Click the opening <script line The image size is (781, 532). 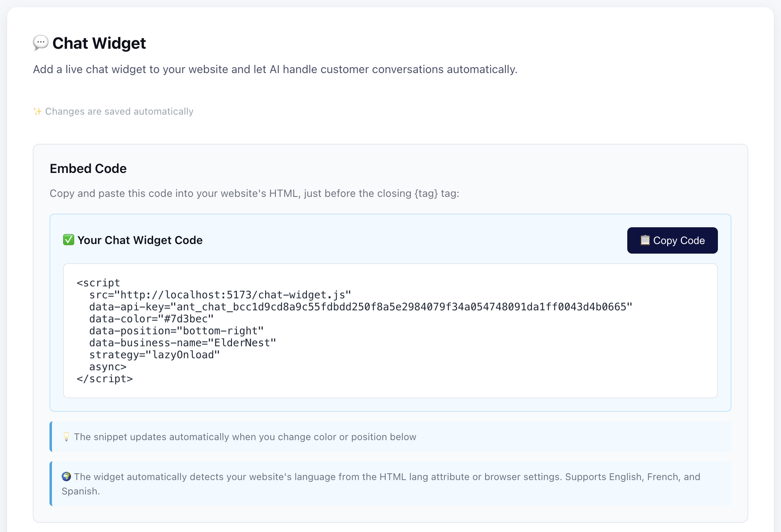(98, 283)
